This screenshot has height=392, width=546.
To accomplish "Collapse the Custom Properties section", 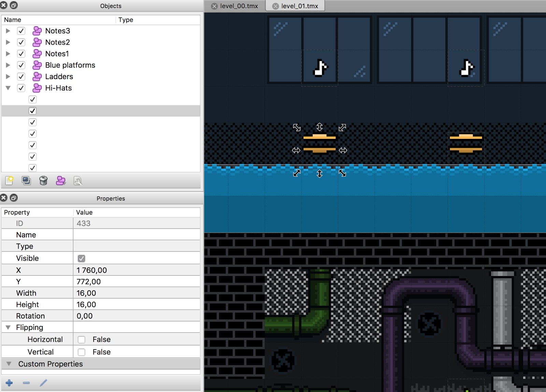I will (9, 364).
